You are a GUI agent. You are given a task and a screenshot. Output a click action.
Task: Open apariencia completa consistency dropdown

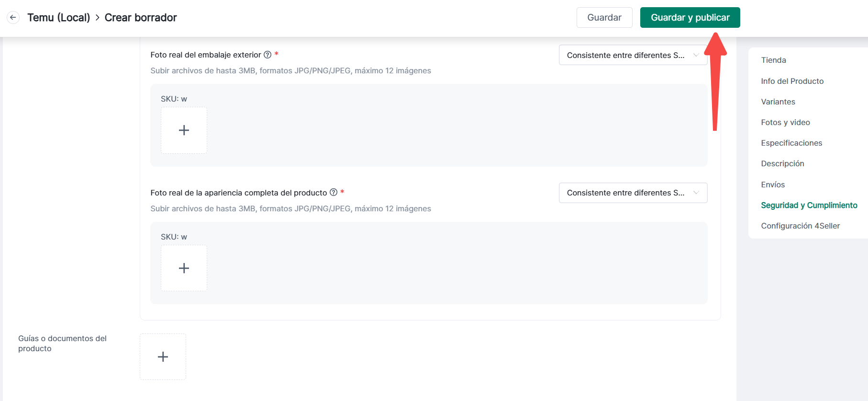[x=633, y=193]
